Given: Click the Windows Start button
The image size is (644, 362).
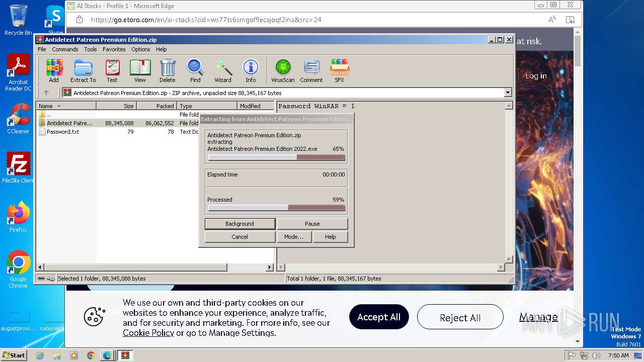Looking at the screenshot, I should (14, 355).
